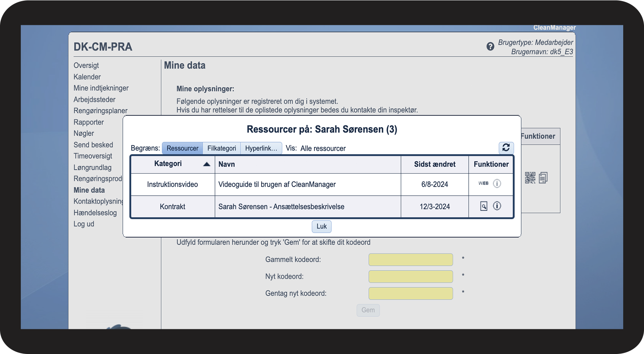Screen dimensions: 644x354
Task: Select the Ressourcer filter tab
Action: [182, 148]
